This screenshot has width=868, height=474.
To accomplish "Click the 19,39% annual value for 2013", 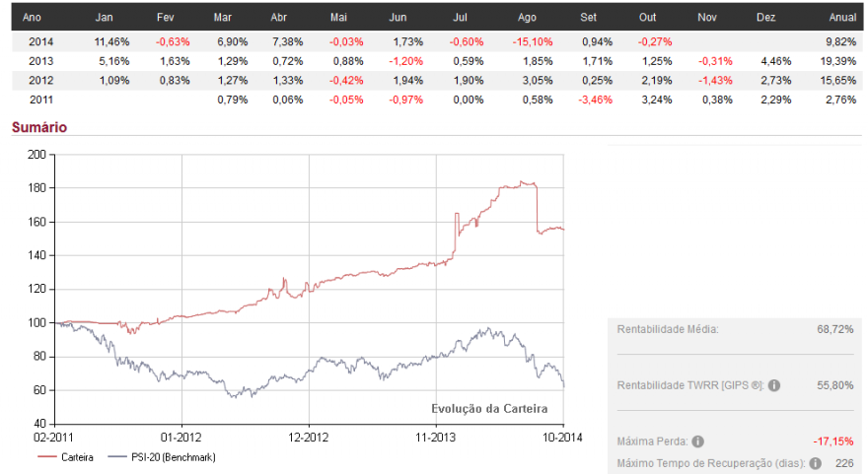I will (838, 61).
